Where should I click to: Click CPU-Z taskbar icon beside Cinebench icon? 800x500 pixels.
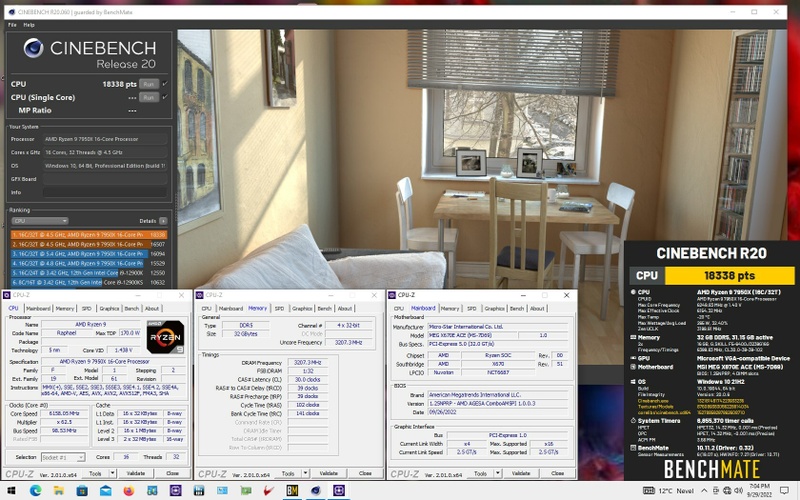(x=339, y=491)
